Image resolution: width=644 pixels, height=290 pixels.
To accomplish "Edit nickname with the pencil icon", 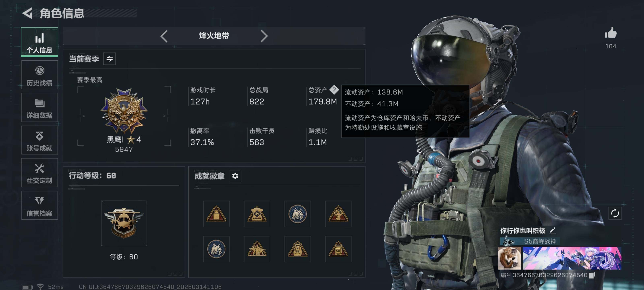I will [x=552, y=230].
